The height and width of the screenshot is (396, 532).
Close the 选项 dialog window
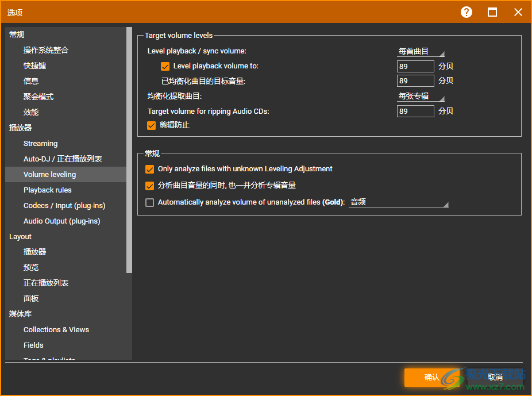point(518,12)
